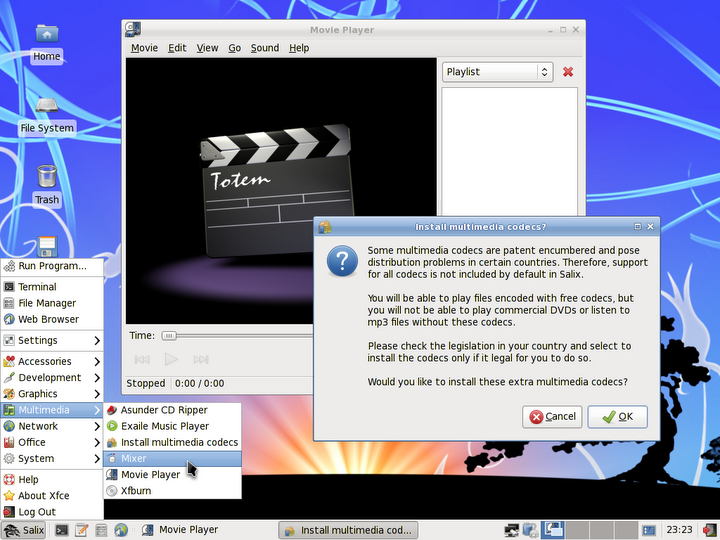Screen dimensions: 720x540
Task: Click the red X to remove playlist item
Action: click(568, 72)
